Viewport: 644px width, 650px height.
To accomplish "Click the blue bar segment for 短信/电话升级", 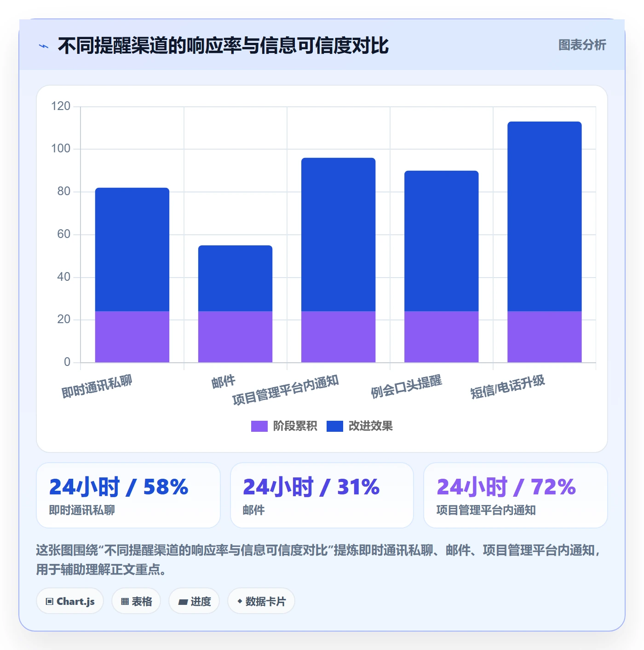I will tap(544, 216).
